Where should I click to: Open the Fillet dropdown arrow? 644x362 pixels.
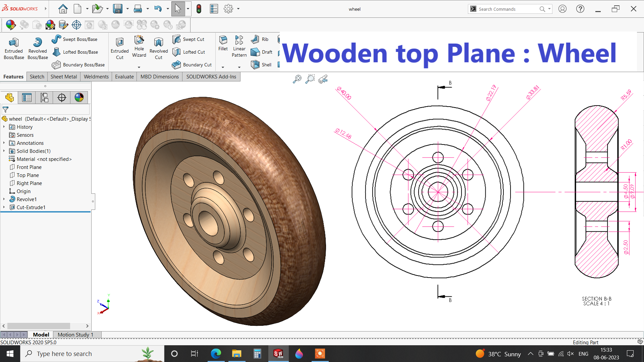coord(223,67)
